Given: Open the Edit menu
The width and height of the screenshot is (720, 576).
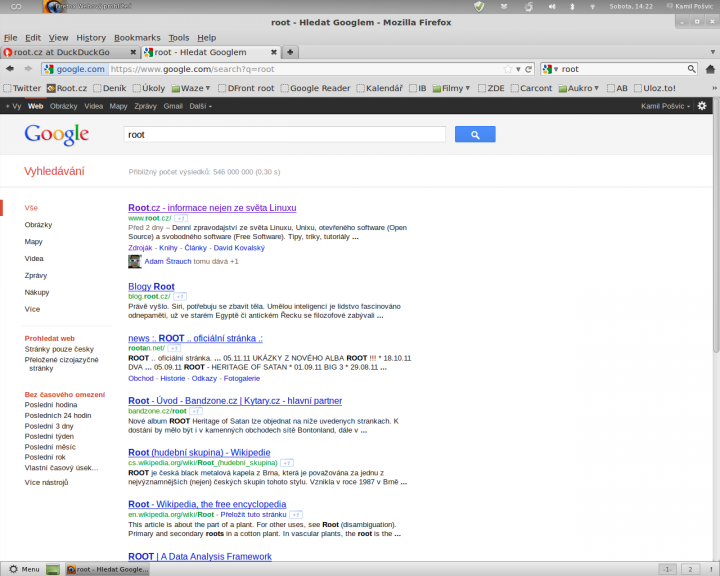Looking at the screenshot, I should point(33,38).
